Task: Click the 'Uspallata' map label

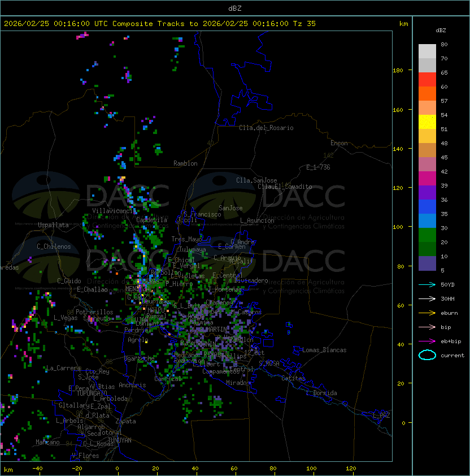Action: tap(53, 225)
